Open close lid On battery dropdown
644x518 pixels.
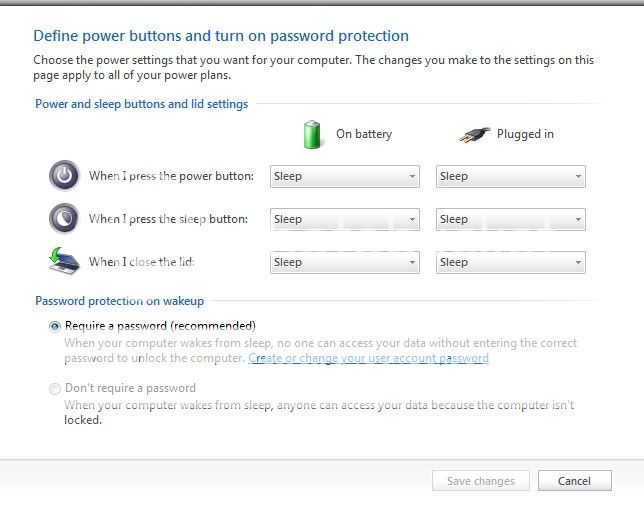click(x=345, y=263)
